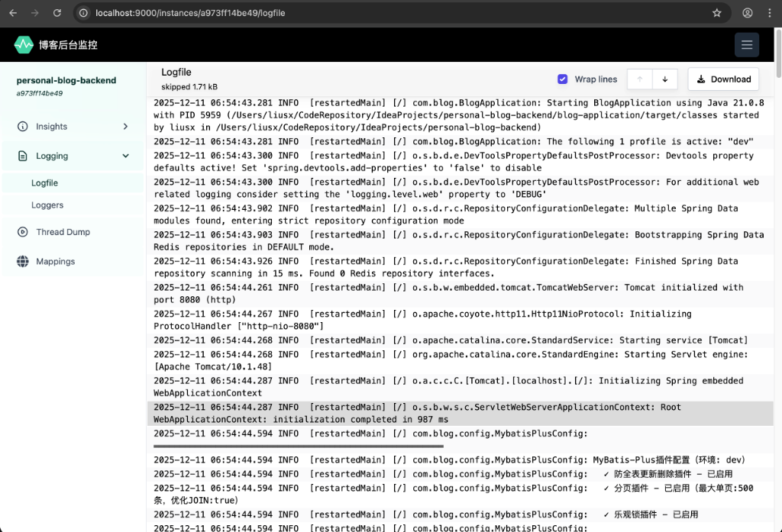The height and width of the screenshot is (532, 782).
Task: Open the browser profile icon
Action: pyautogui.click(x=747, y=13)
